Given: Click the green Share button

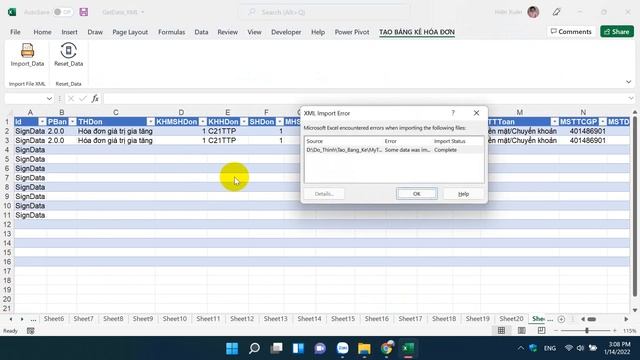Looking at the screenshot, I should tap(617, 31).
